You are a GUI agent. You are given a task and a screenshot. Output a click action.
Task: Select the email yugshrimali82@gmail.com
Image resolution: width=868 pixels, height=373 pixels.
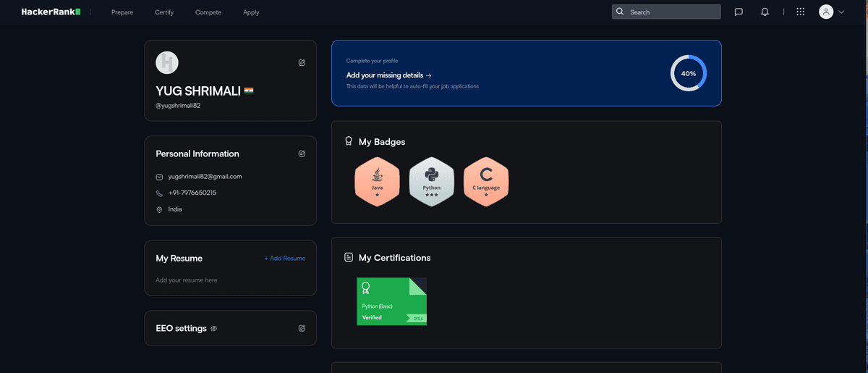(205, 176)
